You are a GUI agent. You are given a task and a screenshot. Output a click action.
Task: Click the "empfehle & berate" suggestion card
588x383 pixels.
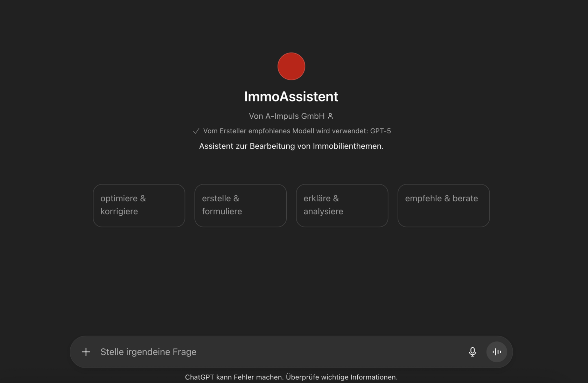[x=443, y=206]
